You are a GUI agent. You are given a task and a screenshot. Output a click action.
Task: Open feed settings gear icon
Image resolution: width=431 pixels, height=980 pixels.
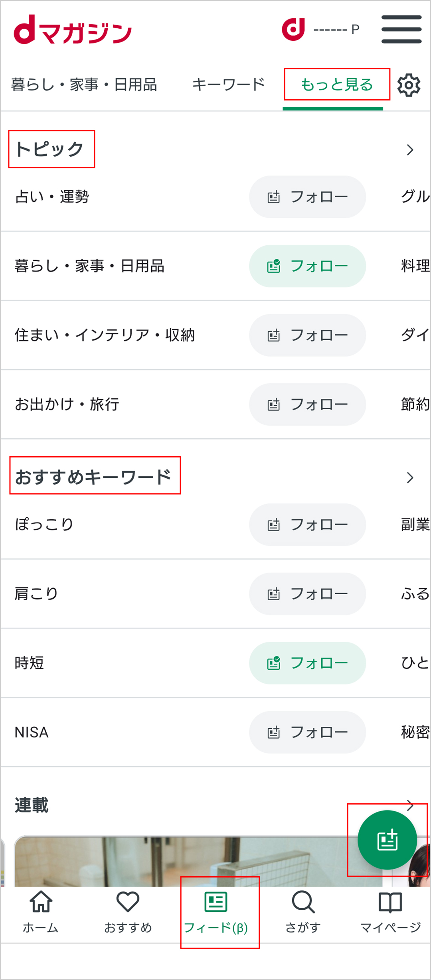pos(409,85)
